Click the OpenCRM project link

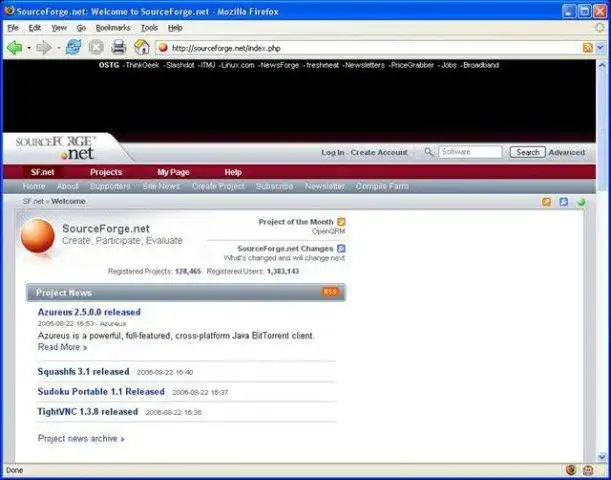328,231
